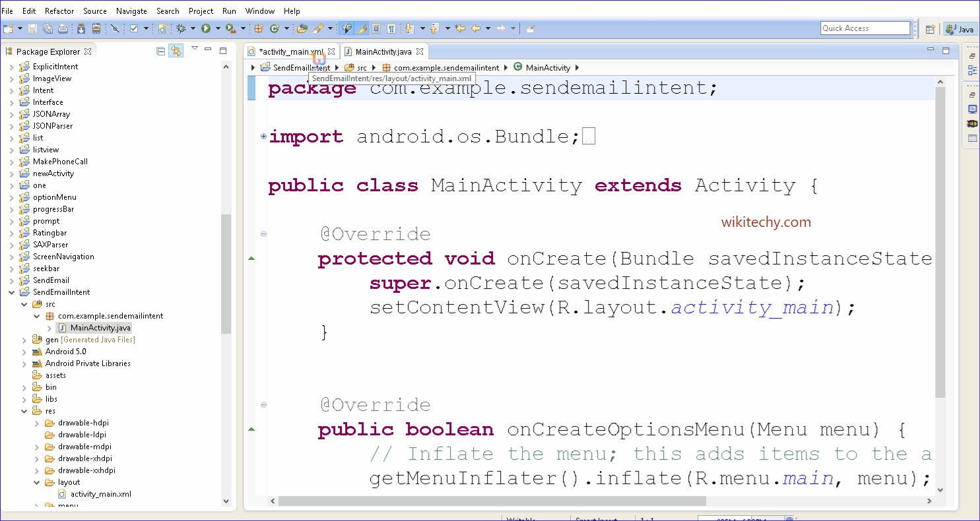Viewport: 980px width, 521px height.
Task: Click the Save All icon
Action: 48,28
